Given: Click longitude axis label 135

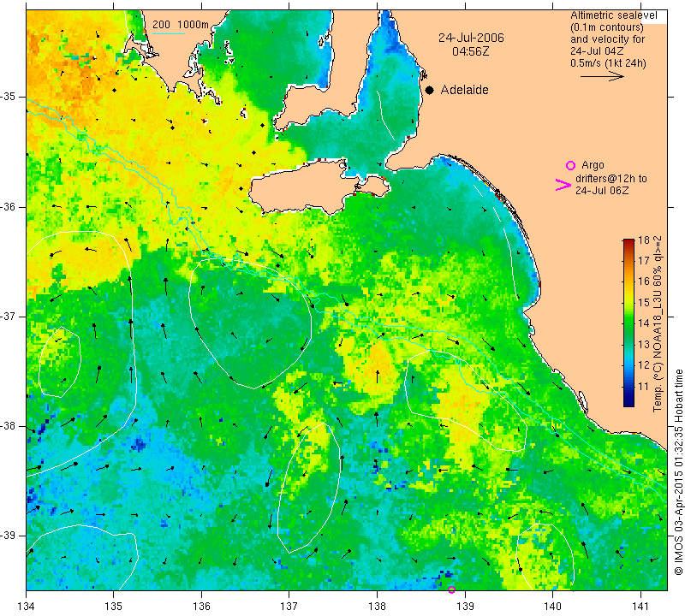Looking at the screenshot, I should (x=114, y=607).
